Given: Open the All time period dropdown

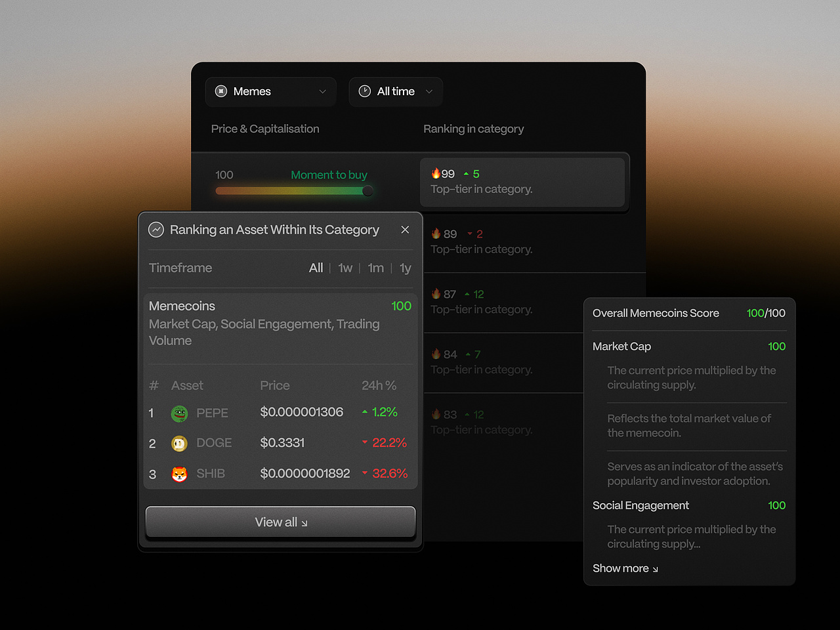Looking at the screenshot, I should pos(396,91).
